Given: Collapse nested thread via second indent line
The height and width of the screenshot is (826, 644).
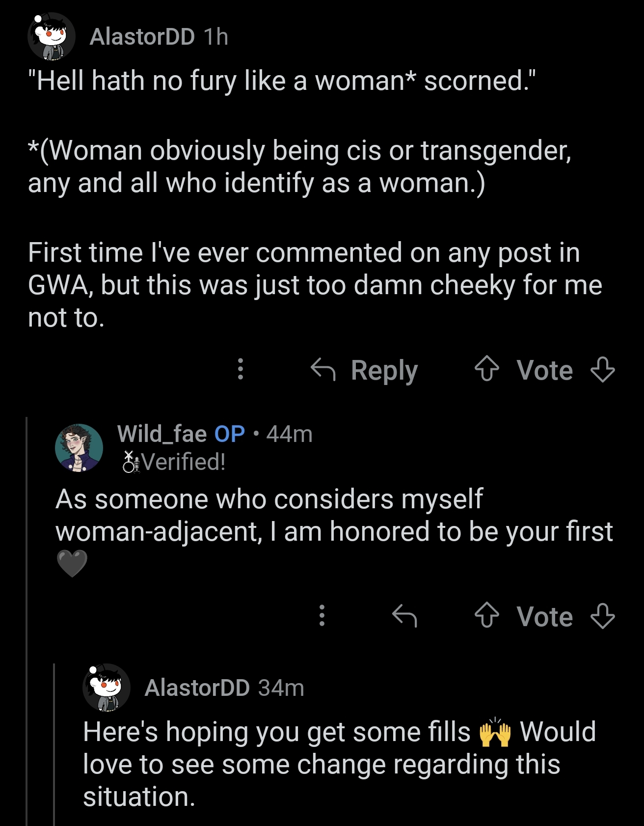Looking at the screenshot, I should pyautogui.click(x=54, y=744).
